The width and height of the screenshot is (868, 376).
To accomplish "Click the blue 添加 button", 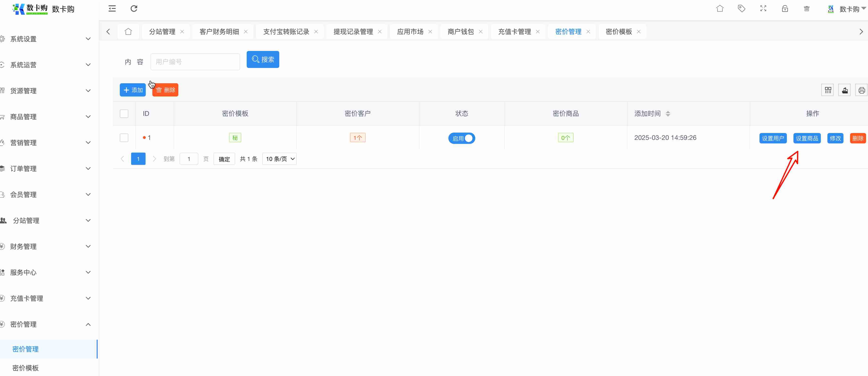I will click(133, 90).
